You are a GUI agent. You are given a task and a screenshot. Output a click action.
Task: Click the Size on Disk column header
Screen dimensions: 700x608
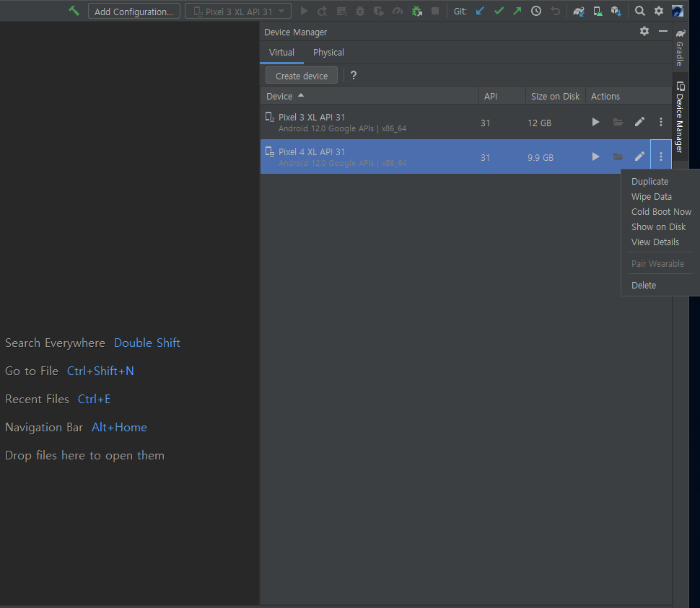[x=556, y=97]
